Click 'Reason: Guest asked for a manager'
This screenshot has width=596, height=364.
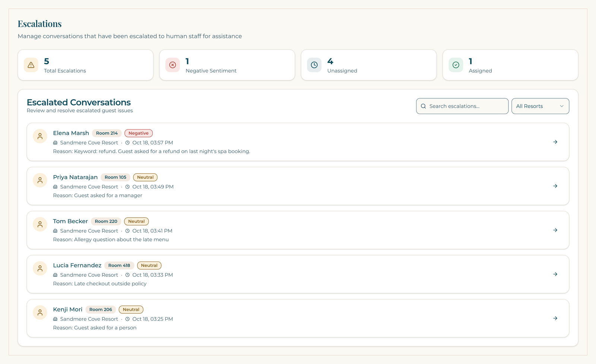[98, 196]
